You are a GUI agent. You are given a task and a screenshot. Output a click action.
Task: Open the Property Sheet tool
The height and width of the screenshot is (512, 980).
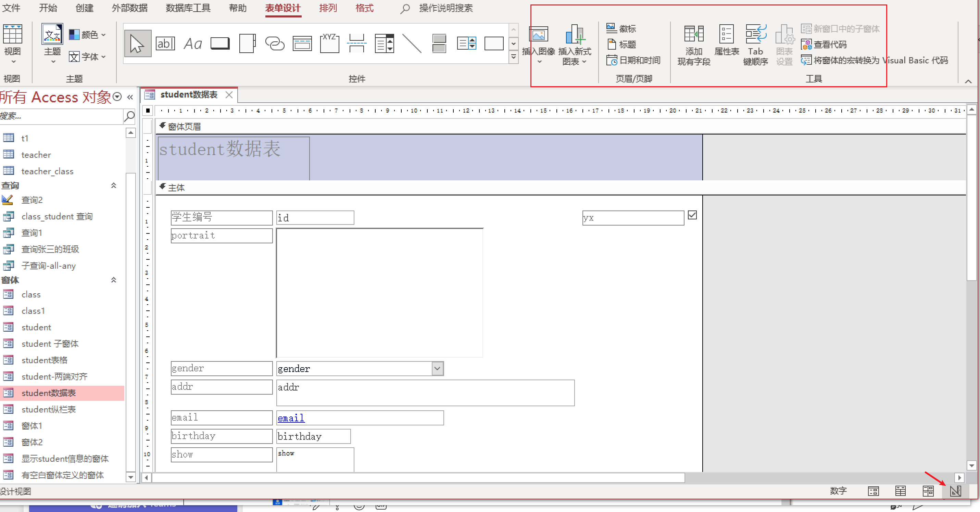pos(726,44)
